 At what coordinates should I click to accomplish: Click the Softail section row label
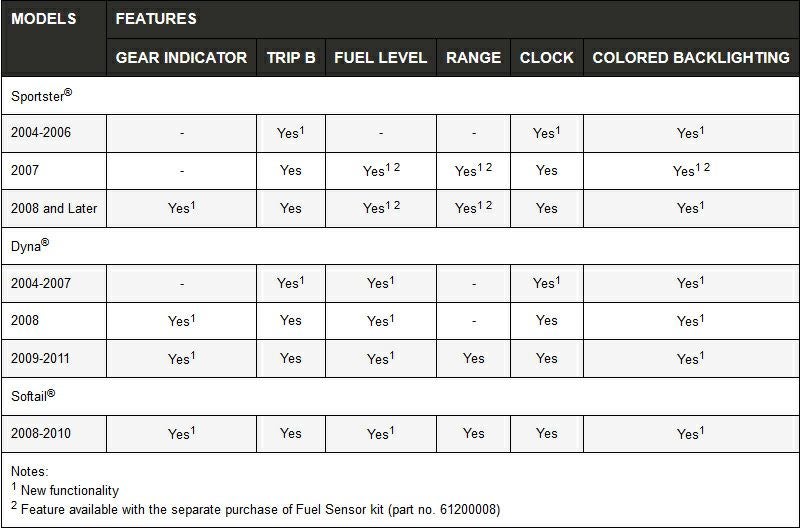click(x=33, y=396)
